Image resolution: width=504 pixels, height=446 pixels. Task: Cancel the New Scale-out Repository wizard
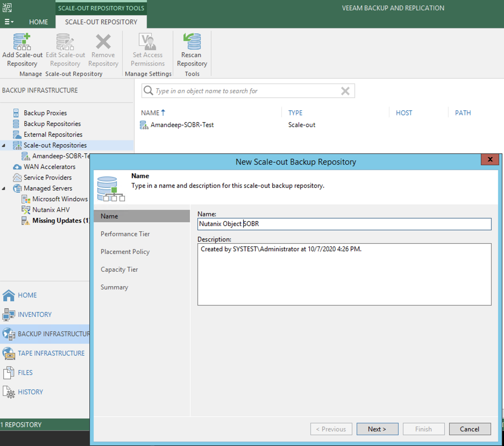pyautogui.click(x=470, y=429)
